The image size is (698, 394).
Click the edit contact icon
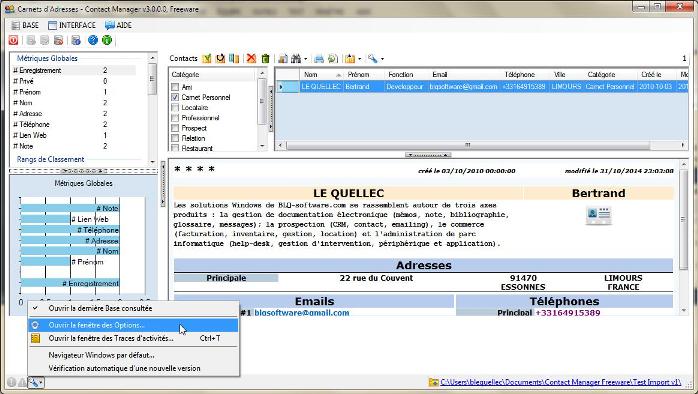[220, 58]
